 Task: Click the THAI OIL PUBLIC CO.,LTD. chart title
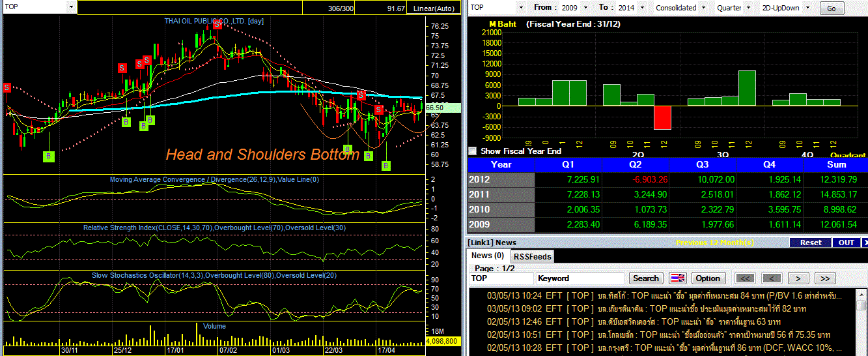coord(213,22)
